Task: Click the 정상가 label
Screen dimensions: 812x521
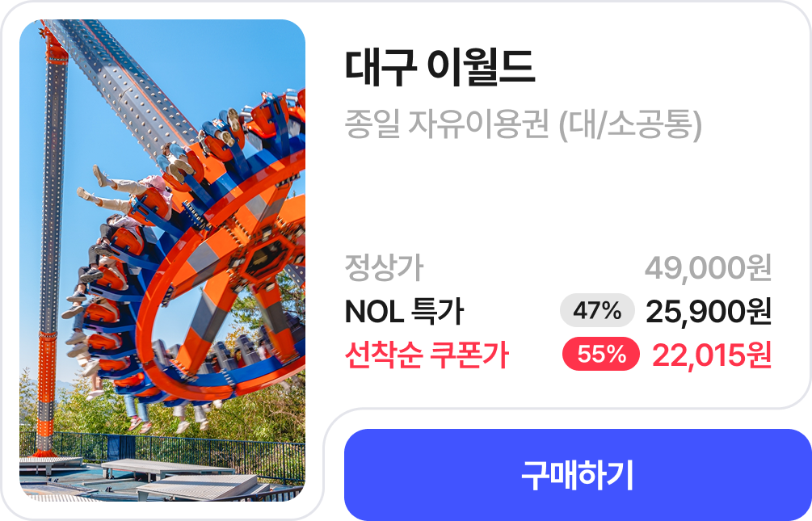Action: 384,267
